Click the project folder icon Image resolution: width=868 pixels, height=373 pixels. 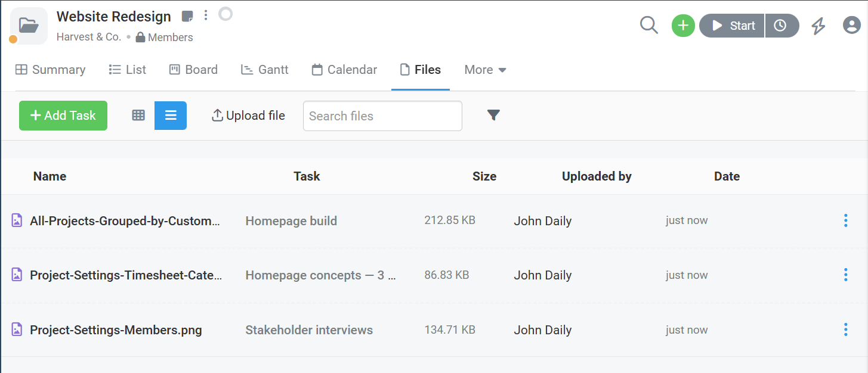coord(29,26)
